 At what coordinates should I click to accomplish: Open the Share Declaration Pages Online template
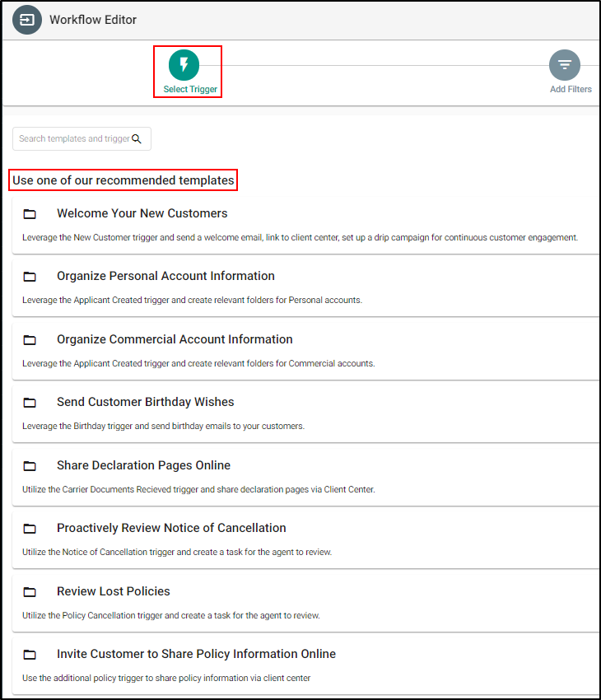(143, 465)
